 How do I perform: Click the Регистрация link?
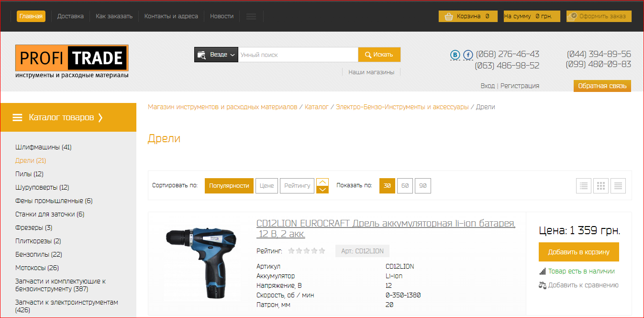click(520, 86)
